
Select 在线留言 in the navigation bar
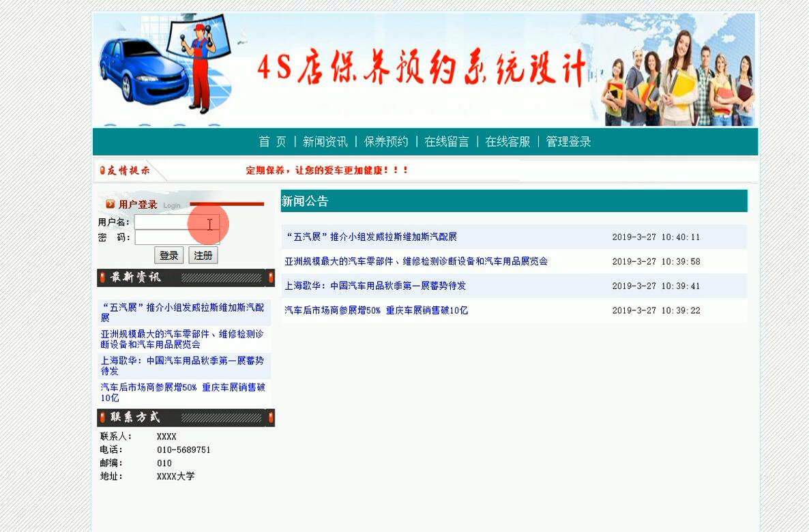(x=447, y=142)
